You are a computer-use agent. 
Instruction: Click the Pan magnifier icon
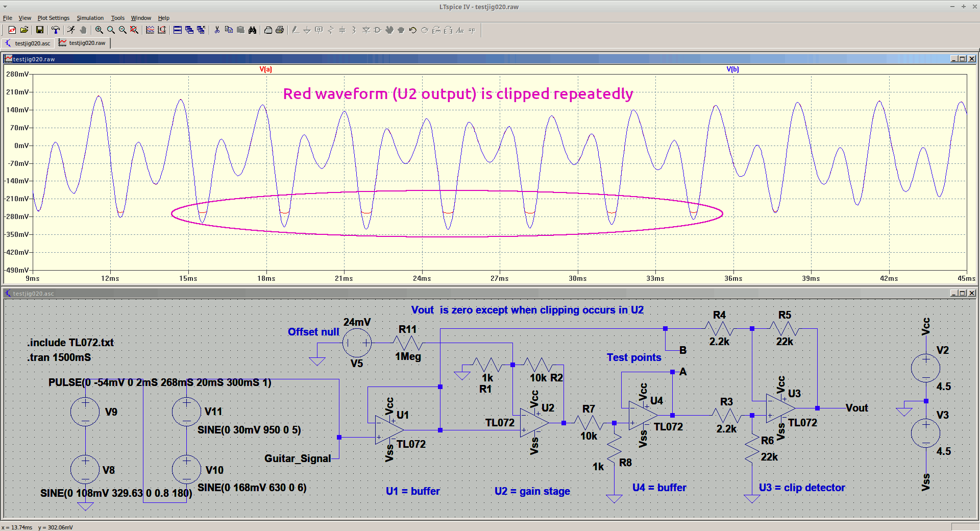click(111, 30)
